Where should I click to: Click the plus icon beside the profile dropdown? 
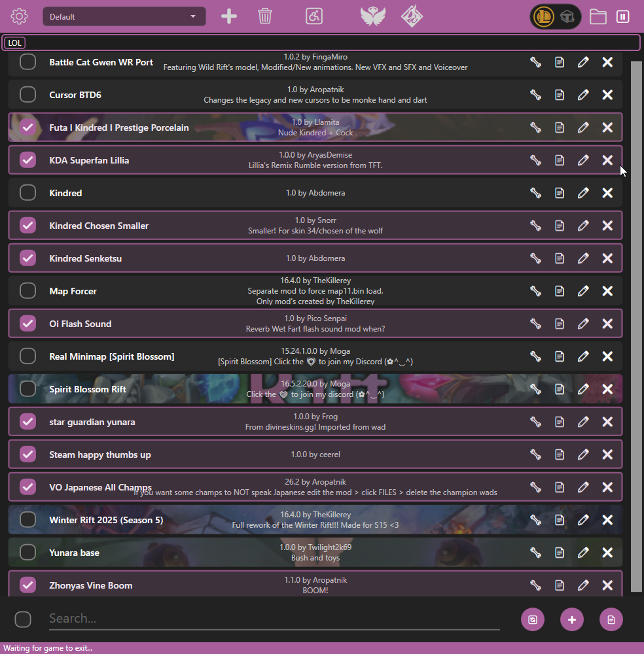click(x=228, y=17)
